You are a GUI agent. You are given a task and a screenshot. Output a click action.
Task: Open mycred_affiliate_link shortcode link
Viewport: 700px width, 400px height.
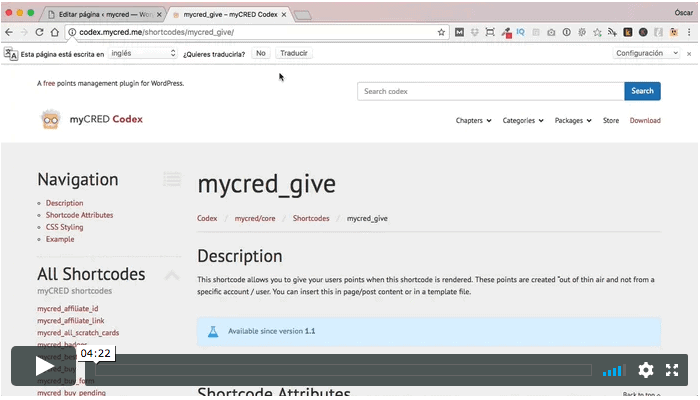point(71,321)
